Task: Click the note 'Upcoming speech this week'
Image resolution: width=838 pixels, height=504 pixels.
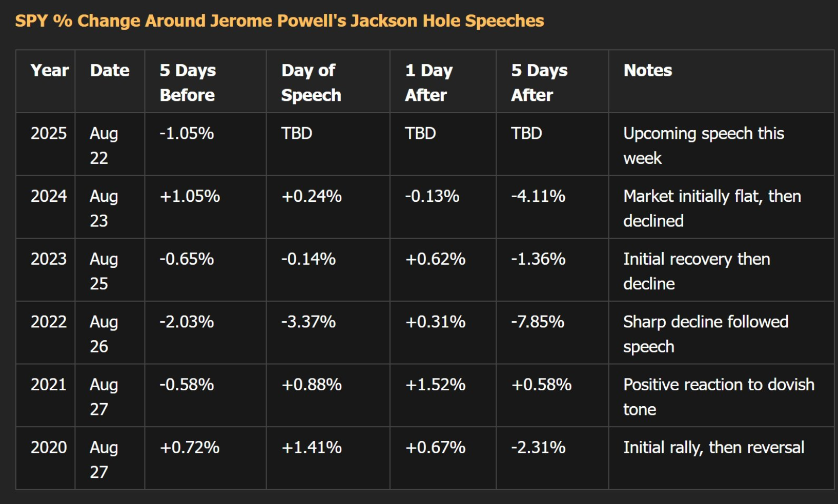Action: pyautogui.click(x=704, y=145)
